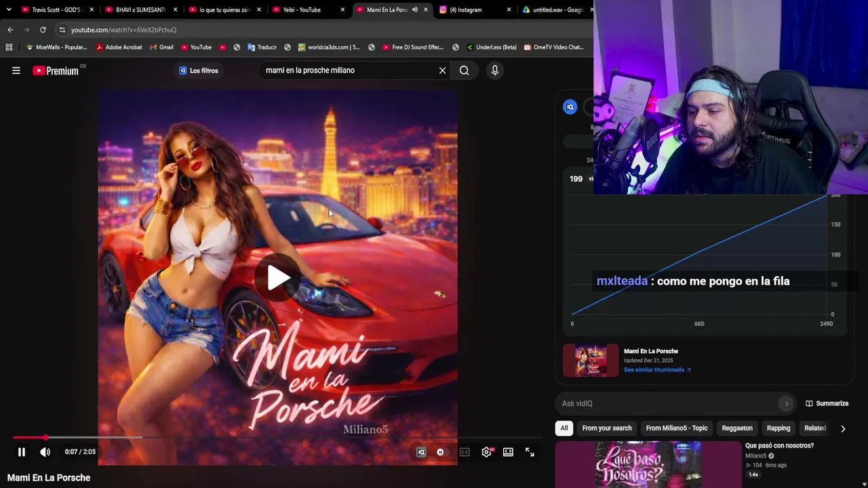Click the vidIQ logo in the side panel
The image size is (868, 488).
(570, 107)
